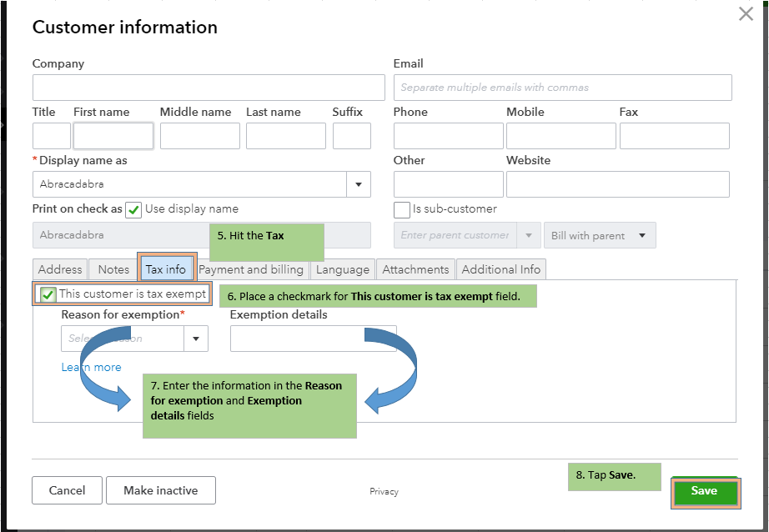Toggle Use display name checkbox
Screen dimensions: 769x532
[133, 210]
